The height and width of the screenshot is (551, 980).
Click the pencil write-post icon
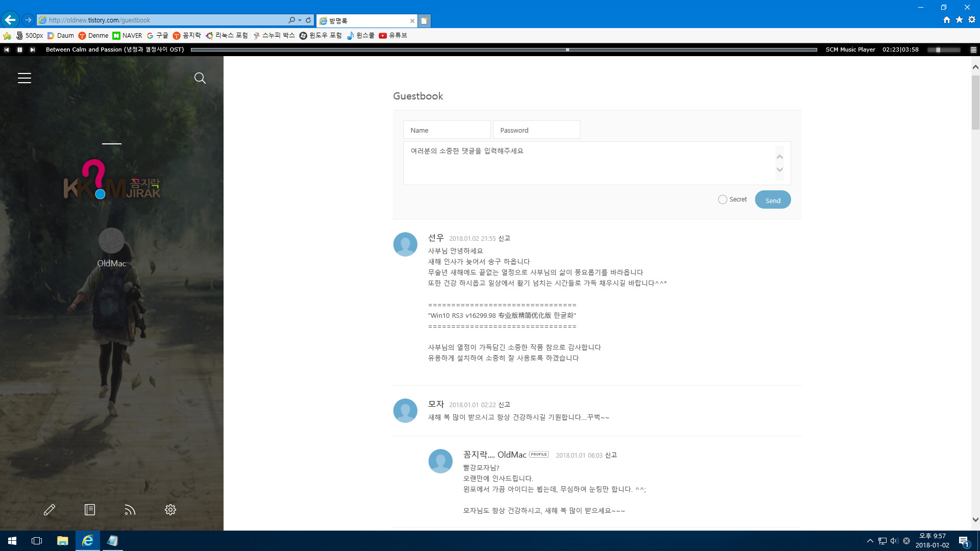click(50, 510)
